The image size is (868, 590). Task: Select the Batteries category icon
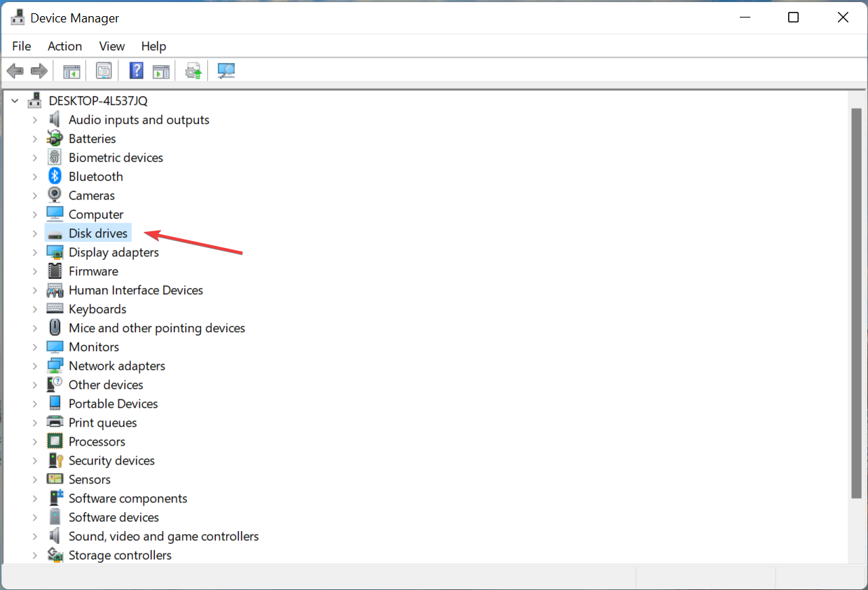click(x=55, y=139)
